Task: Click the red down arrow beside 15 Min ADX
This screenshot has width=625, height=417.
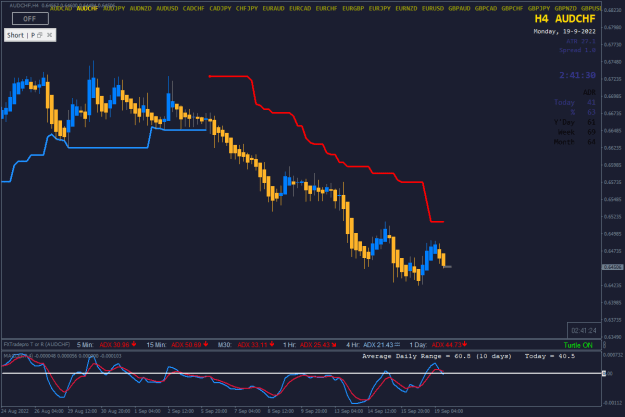Action: 206,344
